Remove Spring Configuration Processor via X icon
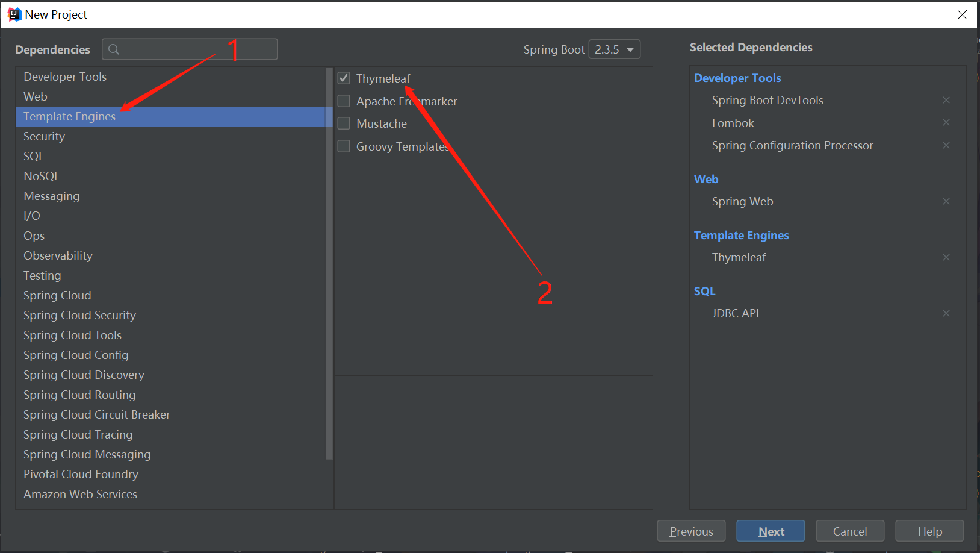Viewport: 980px width, 553px height. pos(946,145)
